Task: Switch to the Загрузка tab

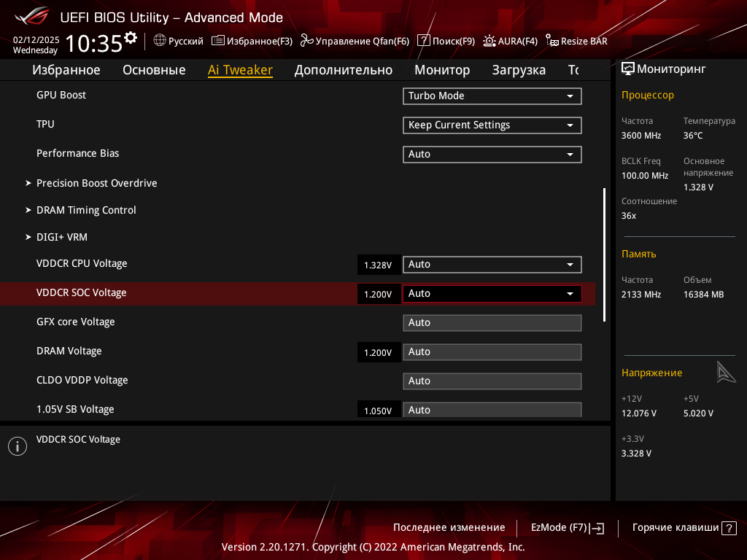Action: pos(519,70)
